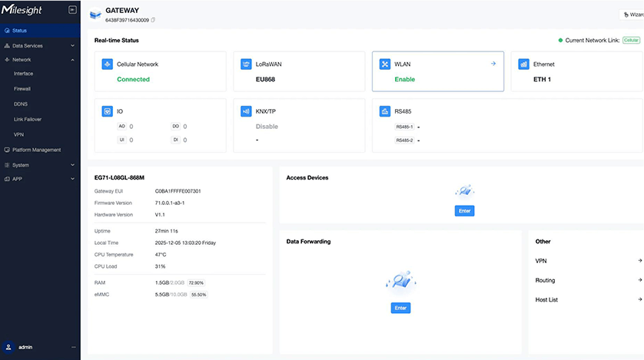The height and width of the screenshot is (360, 644).
Task: Open WLAN settings via the arrow
Action: [493, 64]
